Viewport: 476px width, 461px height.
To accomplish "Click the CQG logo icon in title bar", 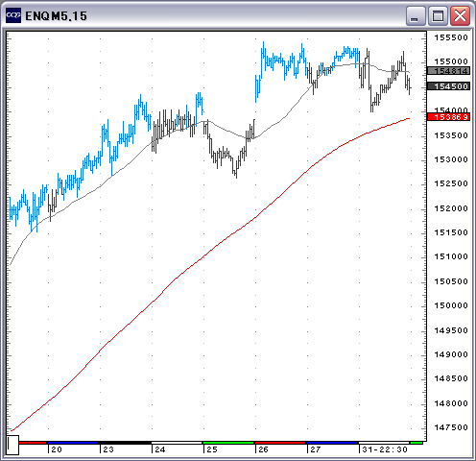I will (x=13, y=15).
